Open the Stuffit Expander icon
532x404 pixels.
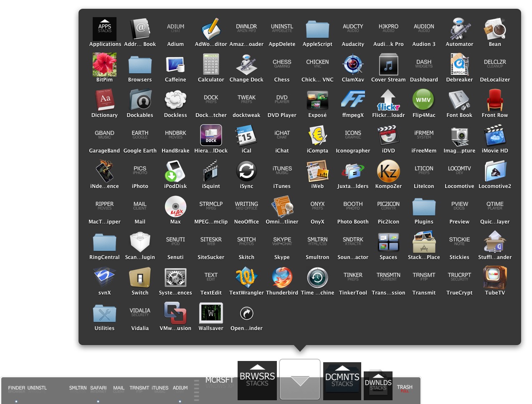(x=495, y=242)
